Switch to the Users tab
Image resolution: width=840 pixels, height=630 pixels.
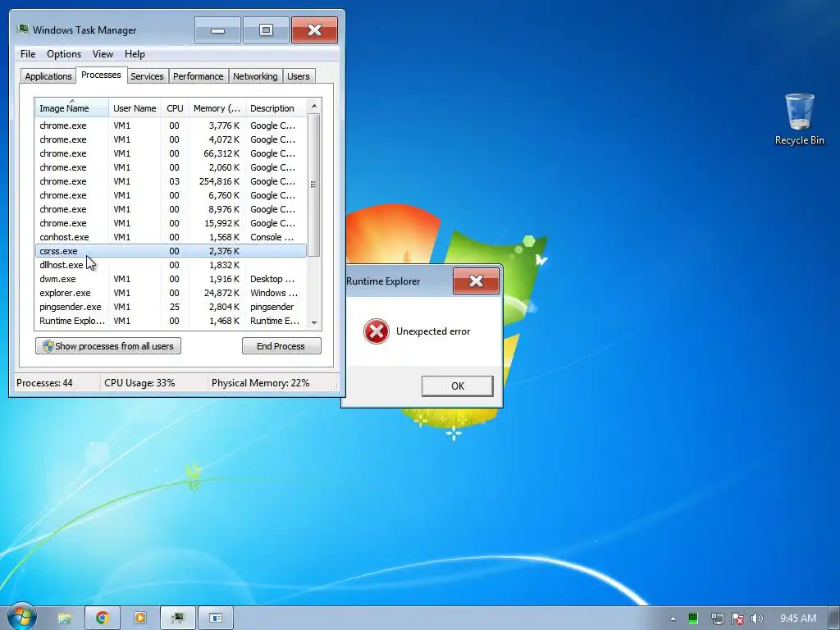click(x=299, y=76)
